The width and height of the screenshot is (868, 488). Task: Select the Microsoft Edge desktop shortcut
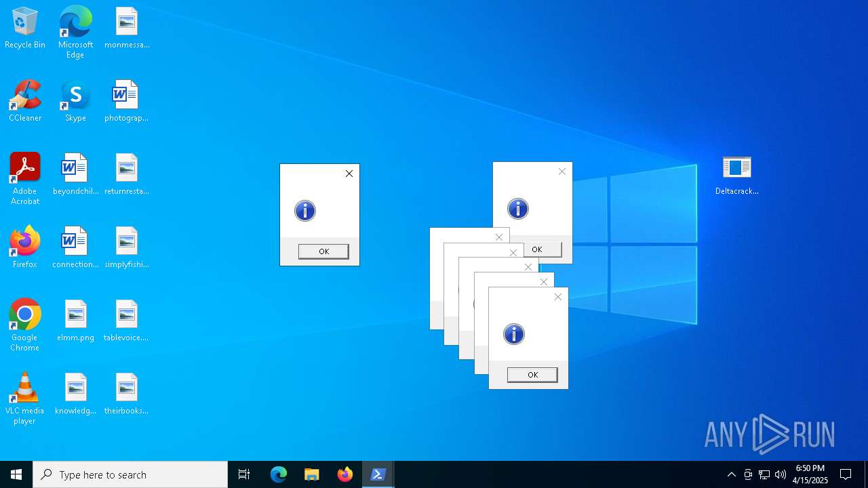[75, 33]
